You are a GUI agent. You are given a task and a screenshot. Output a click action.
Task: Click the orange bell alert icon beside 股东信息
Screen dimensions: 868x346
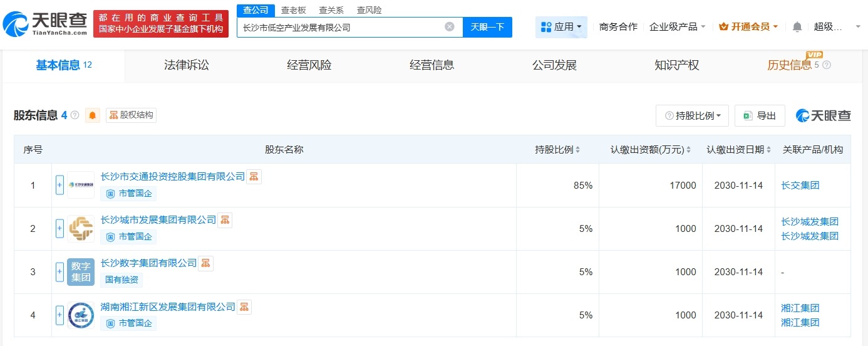click(x=93, y=115)
